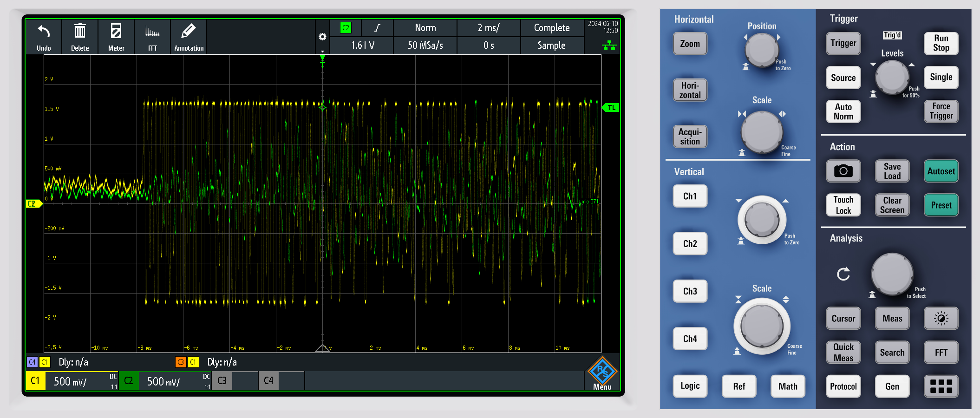Open the apps grid button
980x418 pixels.
click(x=941, y=386)
